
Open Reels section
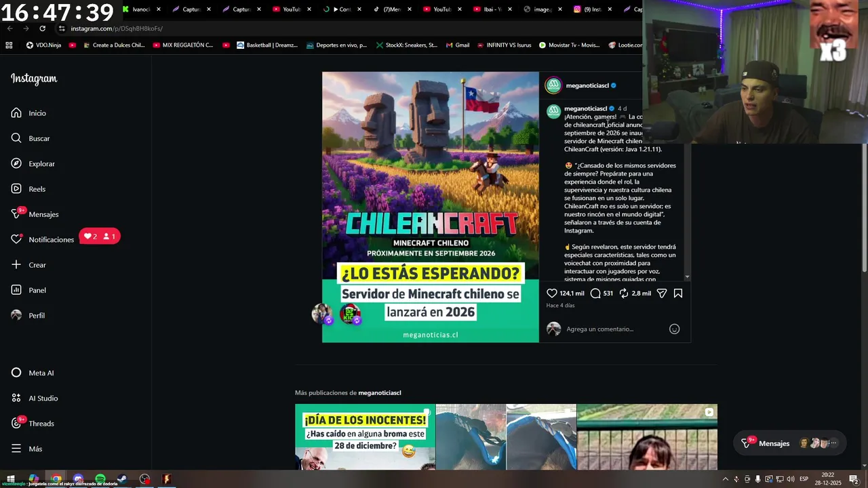tap(28, 189)
